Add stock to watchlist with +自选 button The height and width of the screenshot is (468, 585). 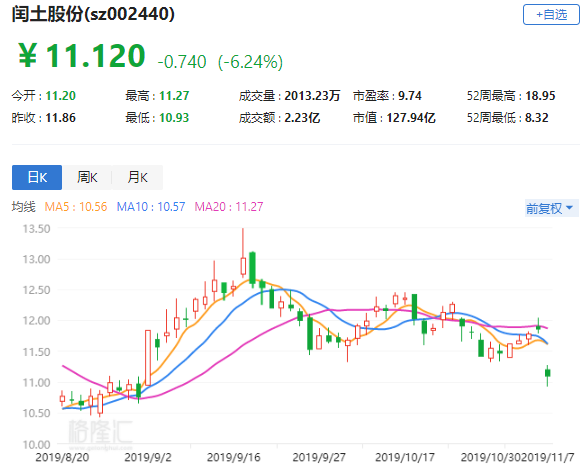pyautogui.click(x=551, y=15)
